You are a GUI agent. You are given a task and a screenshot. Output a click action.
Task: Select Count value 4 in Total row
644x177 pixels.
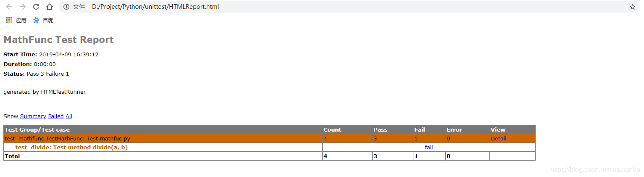click(325, 156)
